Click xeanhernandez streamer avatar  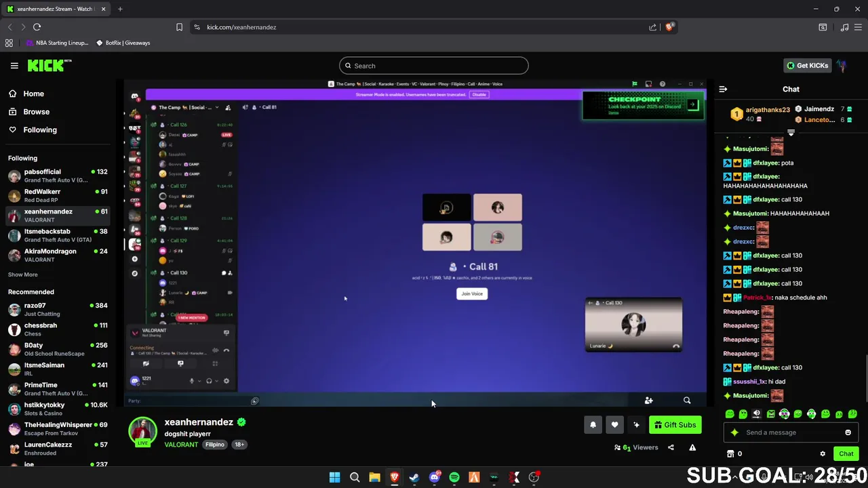coord(142,432)
